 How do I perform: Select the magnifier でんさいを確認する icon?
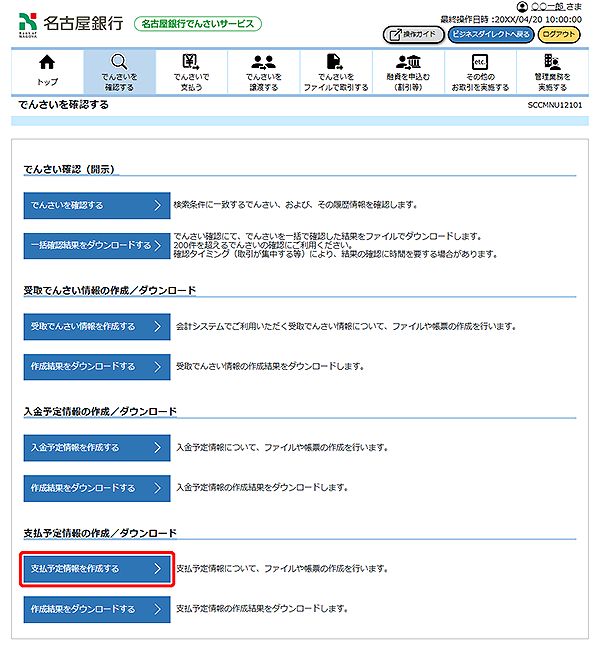tap(118, 63)
